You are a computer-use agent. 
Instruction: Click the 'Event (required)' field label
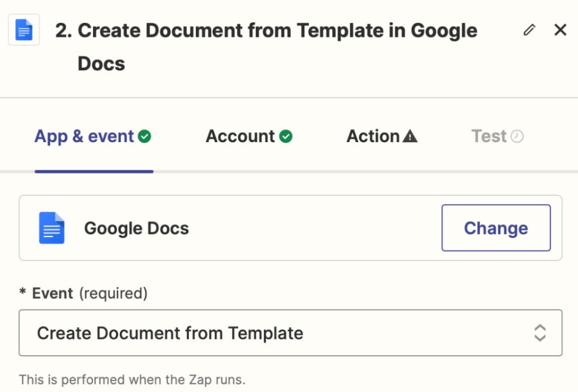83,294
